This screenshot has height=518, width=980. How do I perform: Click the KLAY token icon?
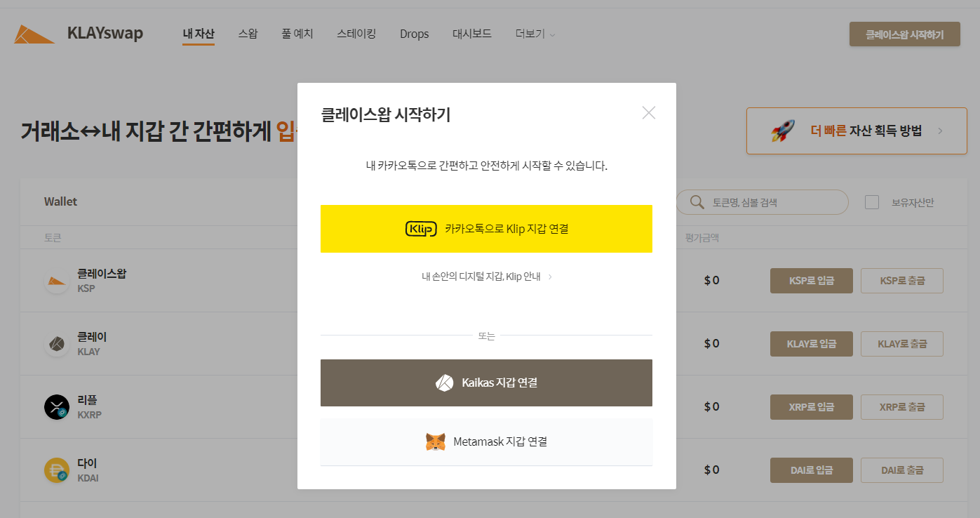click(57, 344)
